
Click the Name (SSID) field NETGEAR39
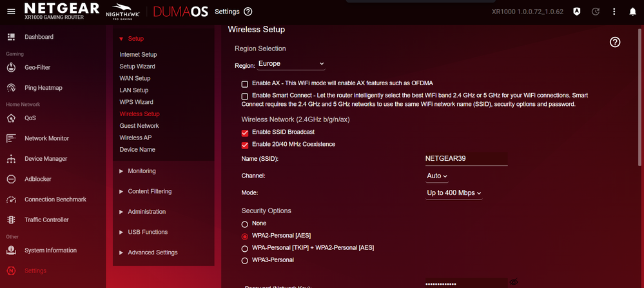466,159
